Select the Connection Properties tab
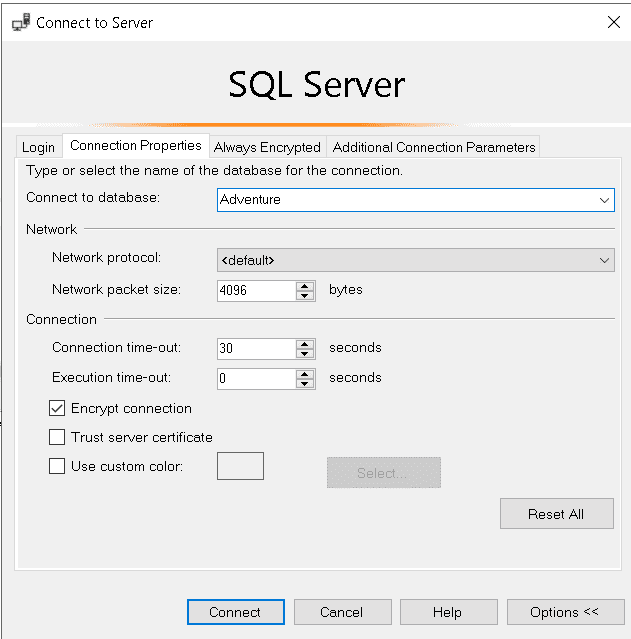Screen dimensions: 631x639 pos(136,145)
